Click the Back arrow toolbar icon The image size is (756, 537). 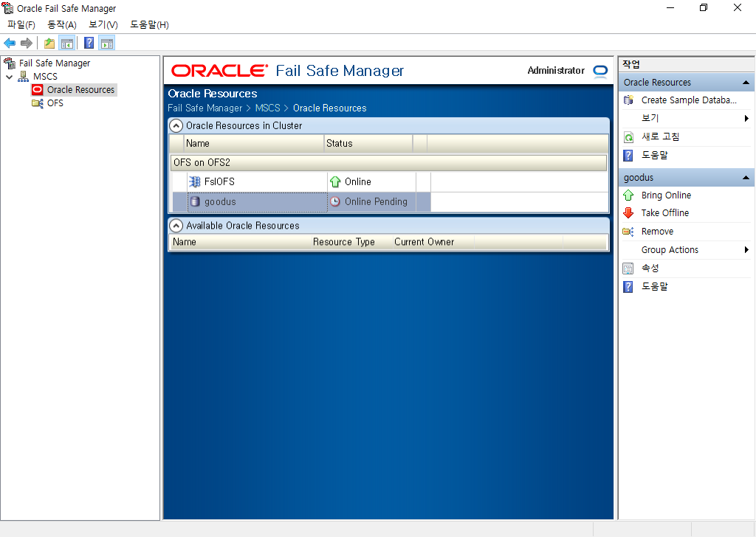pos(10,44)
